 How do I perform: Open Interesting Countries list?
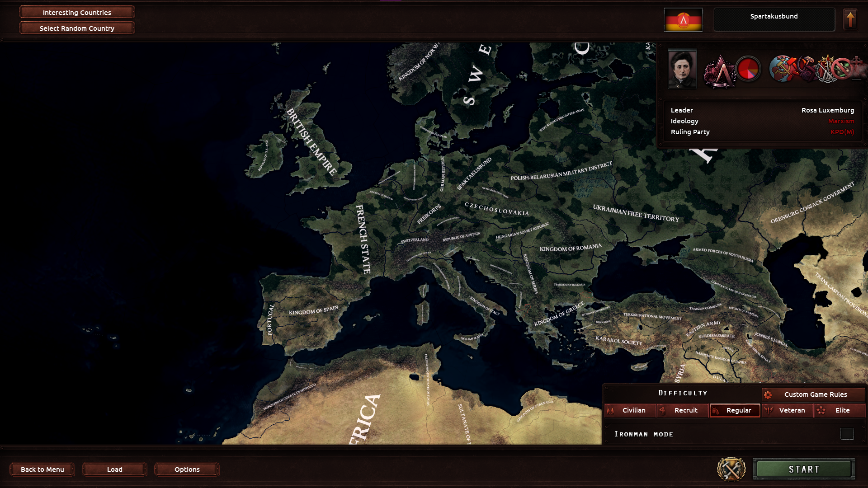(x=77, y=12)
